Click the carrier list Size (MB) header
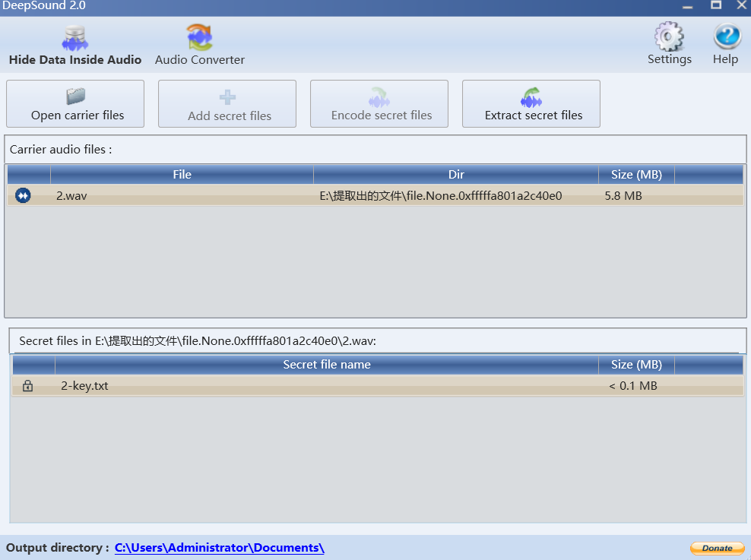The height and width of the screenshot is (560, 751). [636, 175]
